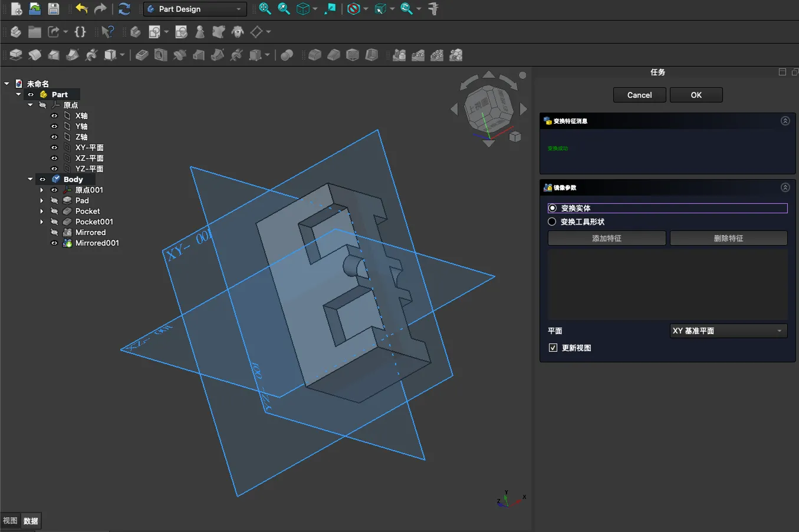Switch to the 数据 tab
The width and height of the screenshot is (799, 532).
coord(31,521)
